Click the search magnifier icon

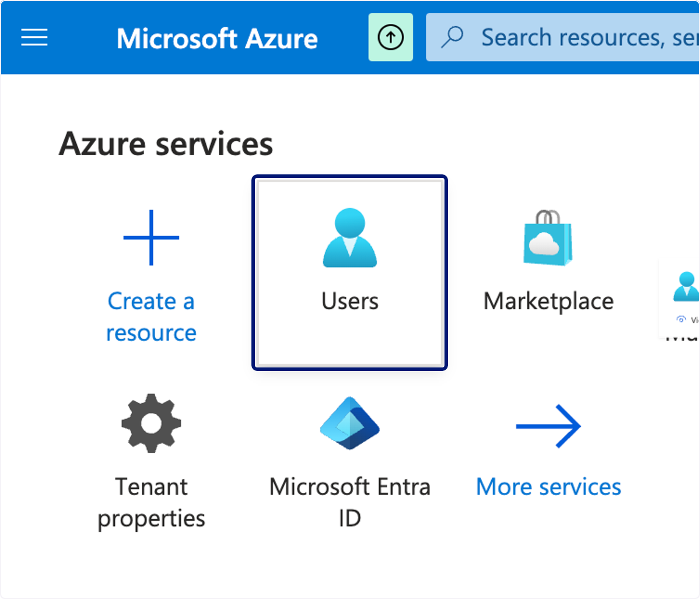[x=452, y=38]
